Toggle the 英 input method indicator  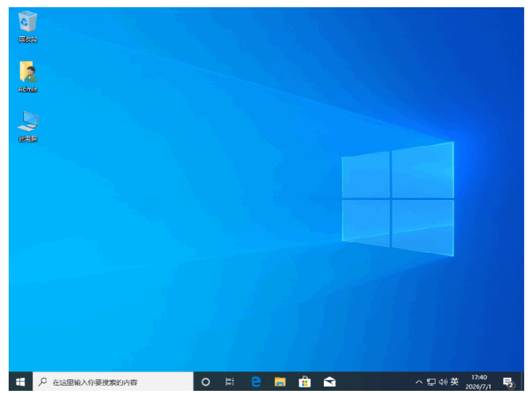[455, 381]
